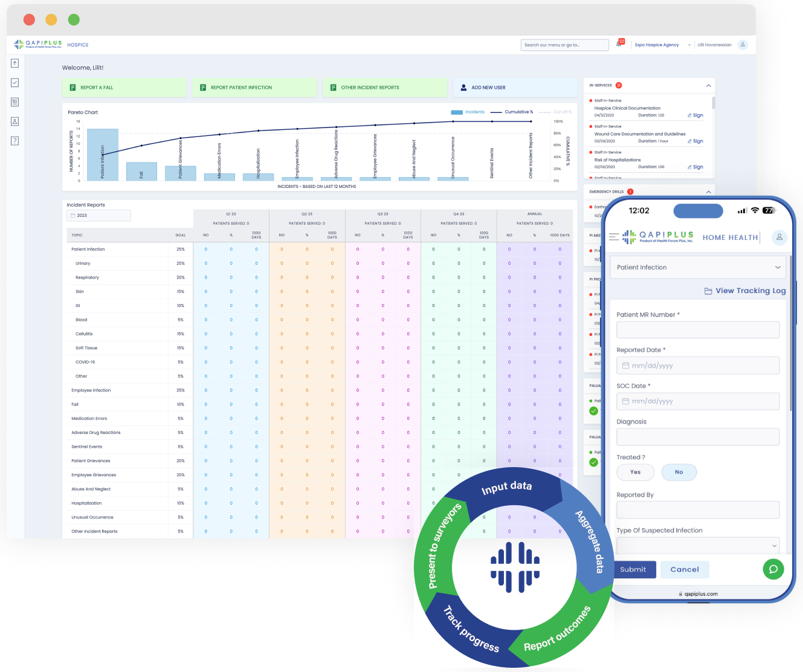This screenshot has width=803, height=672.
Task: Click the 'Abuse And Neglect' row label
Action: [91, 489]
